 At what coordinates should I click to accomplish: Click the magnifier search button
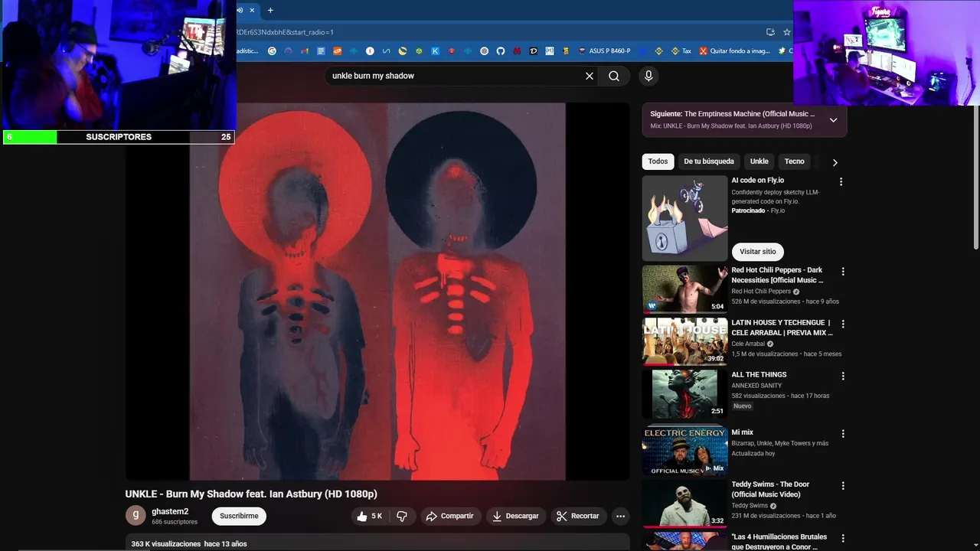(614, 76)
